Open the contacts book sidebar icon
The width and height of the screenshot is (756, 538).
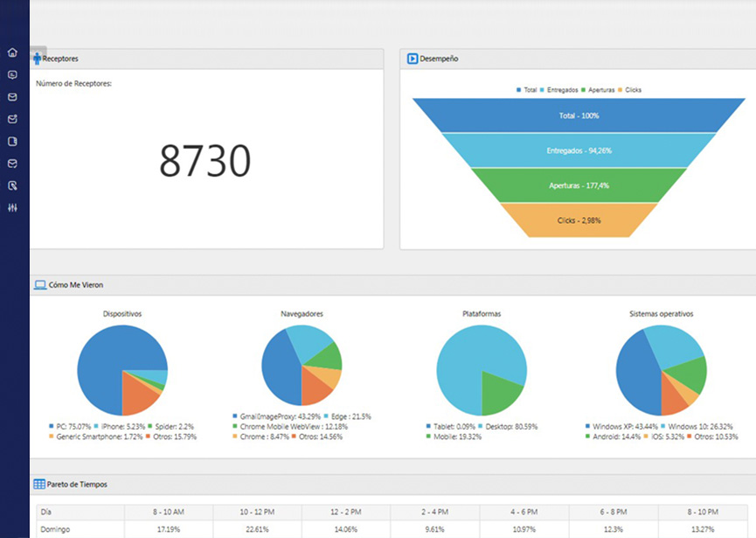pyautogui.click(x=12, y=141)
